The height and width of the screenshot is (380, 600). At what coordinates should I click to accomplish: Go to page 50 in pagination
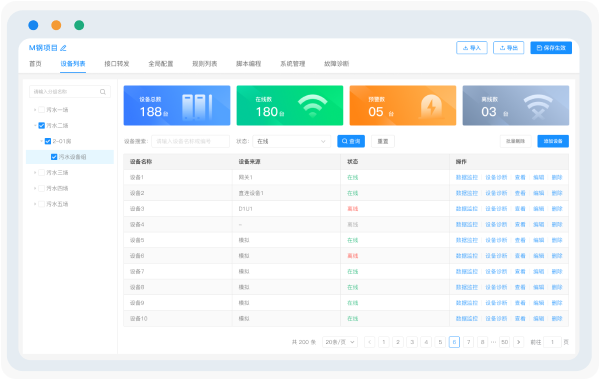(505, 342)
